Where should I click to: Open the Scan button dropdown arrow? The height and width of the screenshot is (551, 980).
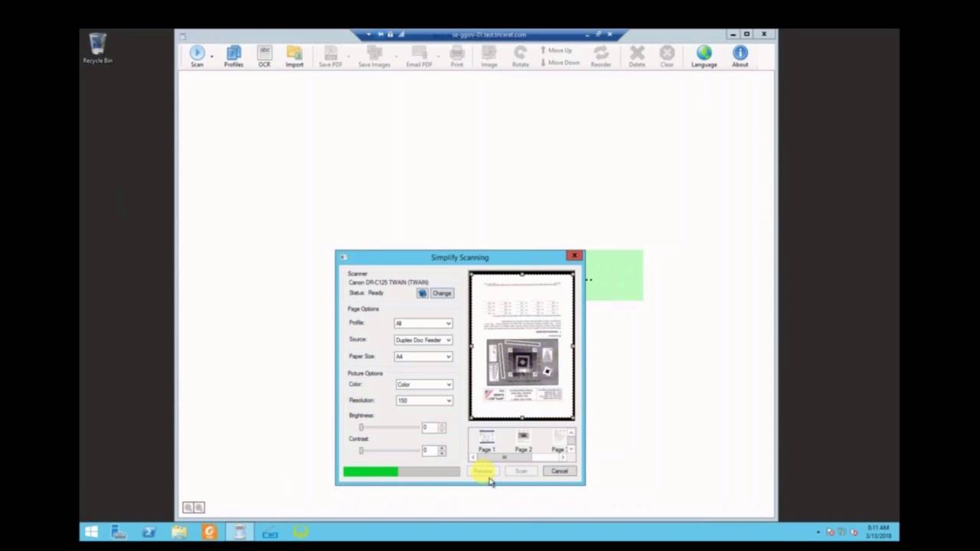click(x=212, y=57)
